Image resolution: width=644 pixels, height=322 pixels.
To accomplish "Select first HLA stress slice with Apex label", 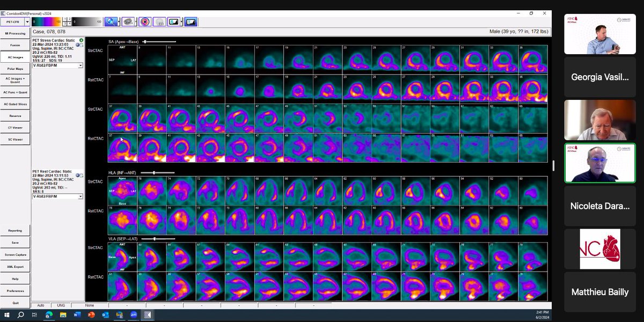I will pos(122,191).
